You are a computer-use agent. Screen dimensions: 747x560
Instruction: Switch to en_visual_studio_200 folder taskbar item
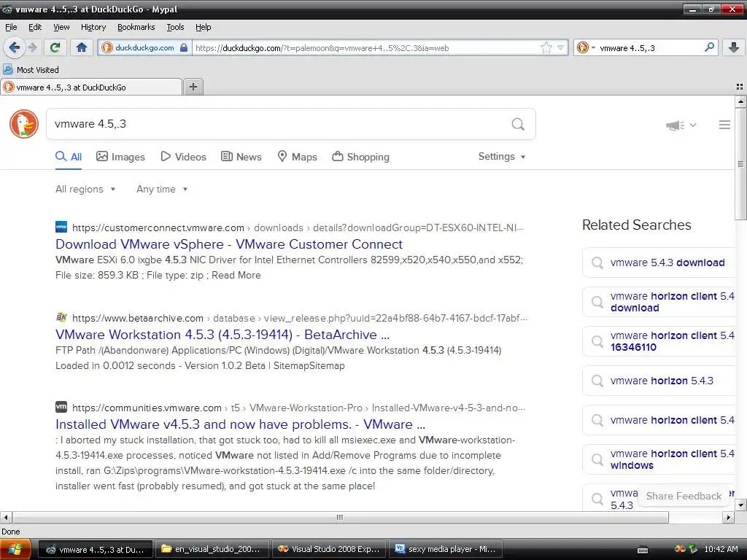(212, 549)
